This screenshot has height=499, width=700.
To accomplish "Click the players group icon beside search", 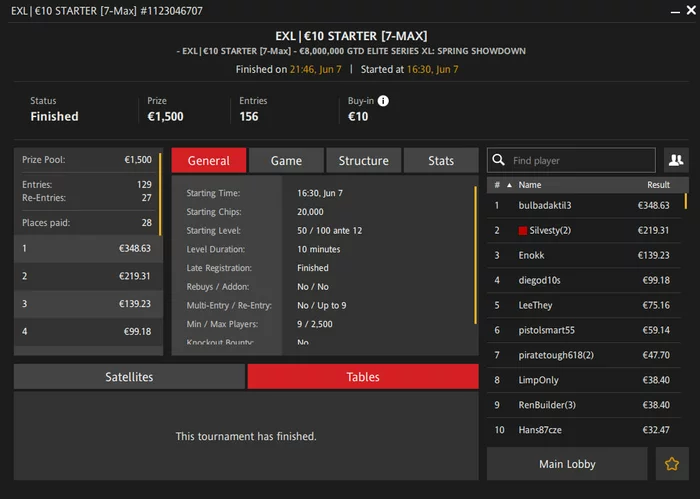I will pyautogui.click(x=676, y=160).
